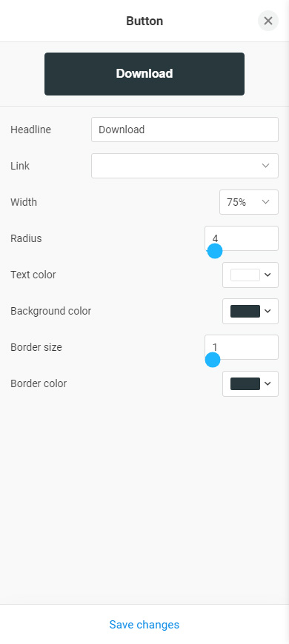This screenshot has height=644, width=289.
Task: Click the Save changes link
Action: click(x=144, y=625)
